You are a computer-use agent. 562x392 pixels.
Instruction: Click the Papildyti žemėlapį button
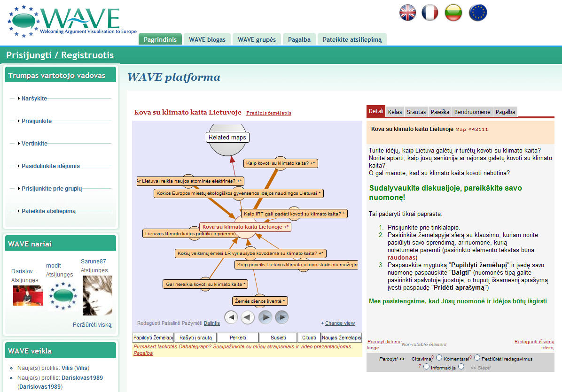pos(153,338)
